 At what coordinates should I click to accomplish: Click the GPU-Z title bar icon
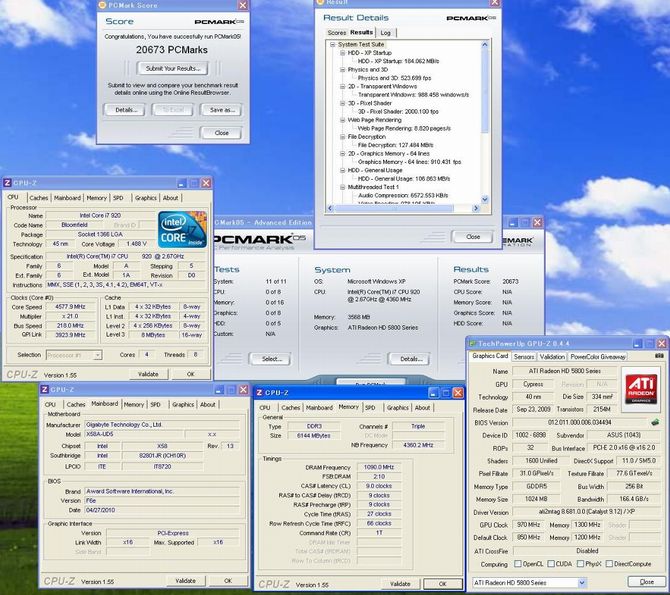click(x=473, y=343)
